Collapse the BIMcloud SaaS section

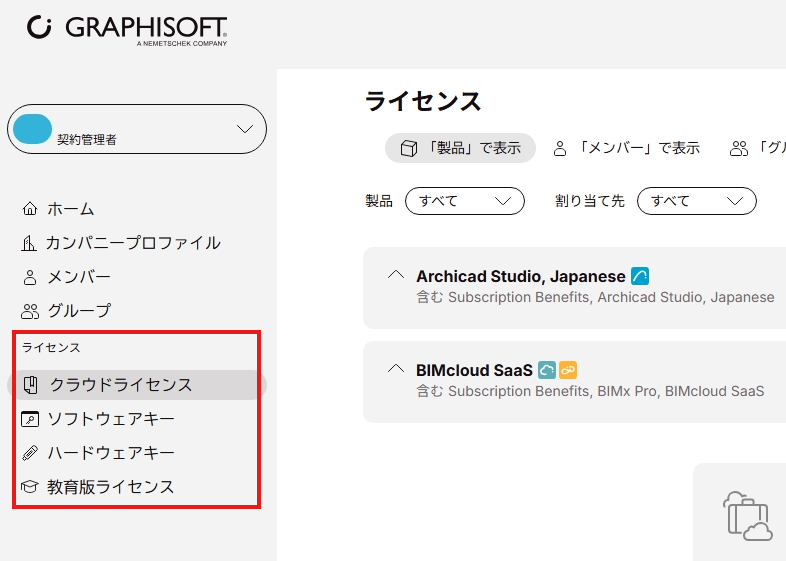tap(396, 369)
